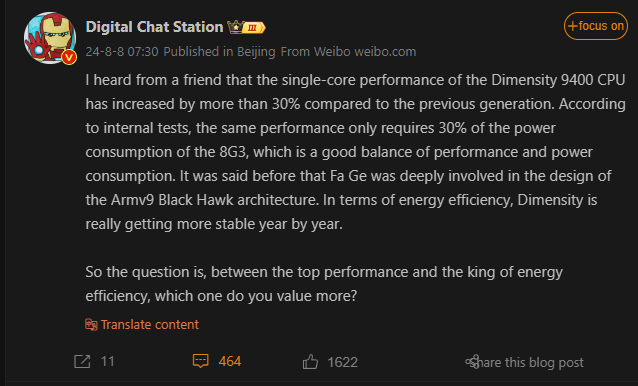Screen dimensions: 638x386
Task: Click the comment count 464
Action: [x=229, y=361]
